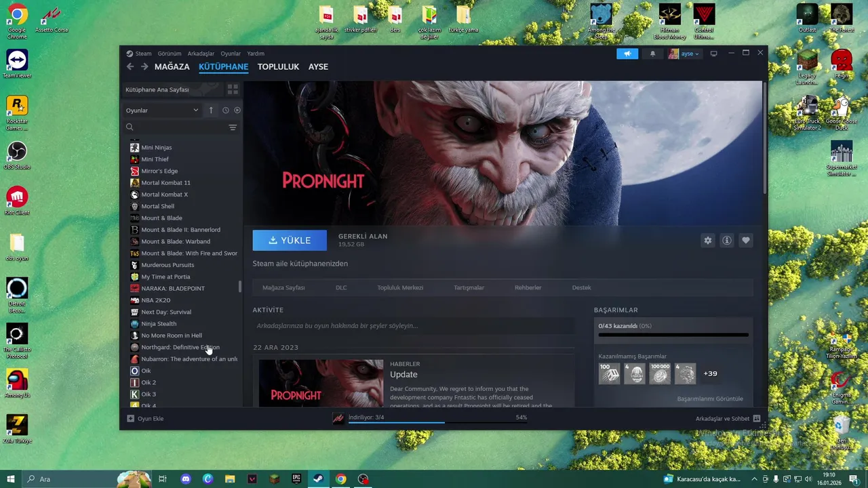Click the Add Game plus icon

[x=131, y=419]
